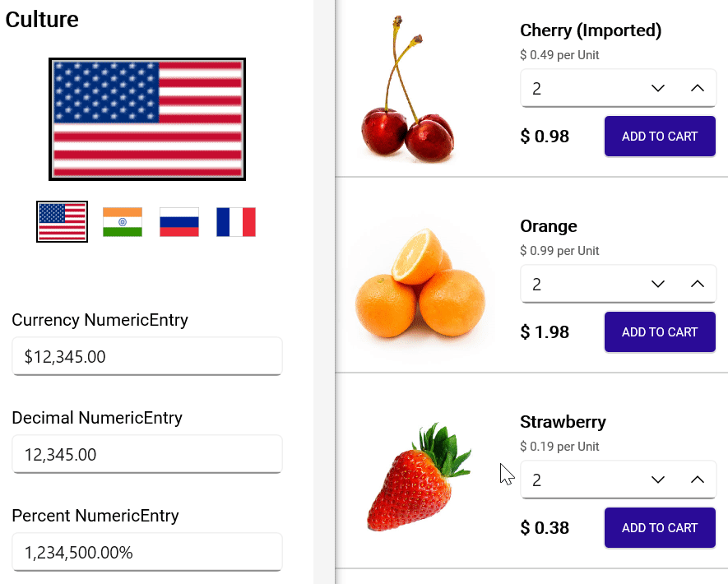Decrease Orange quantity with down arrow

pyautogui.click(x=657, y=285)
